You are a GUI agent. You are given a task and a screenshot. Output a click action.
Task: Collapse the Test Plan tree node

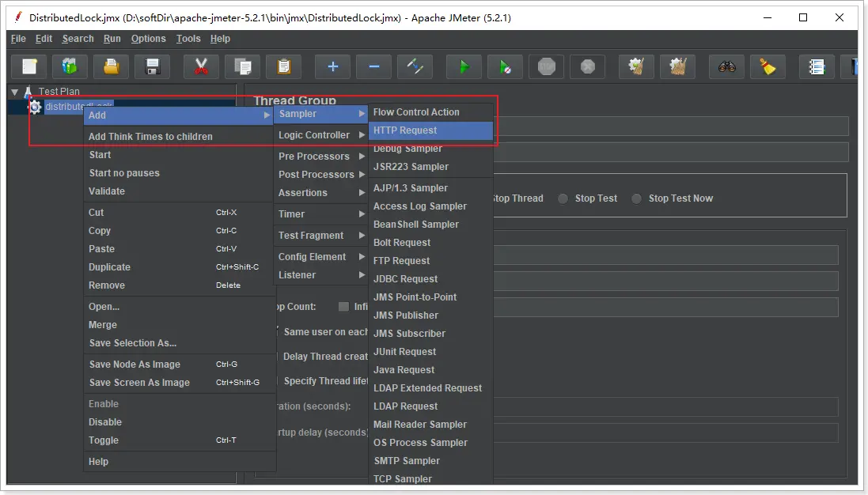pos(15,92)
